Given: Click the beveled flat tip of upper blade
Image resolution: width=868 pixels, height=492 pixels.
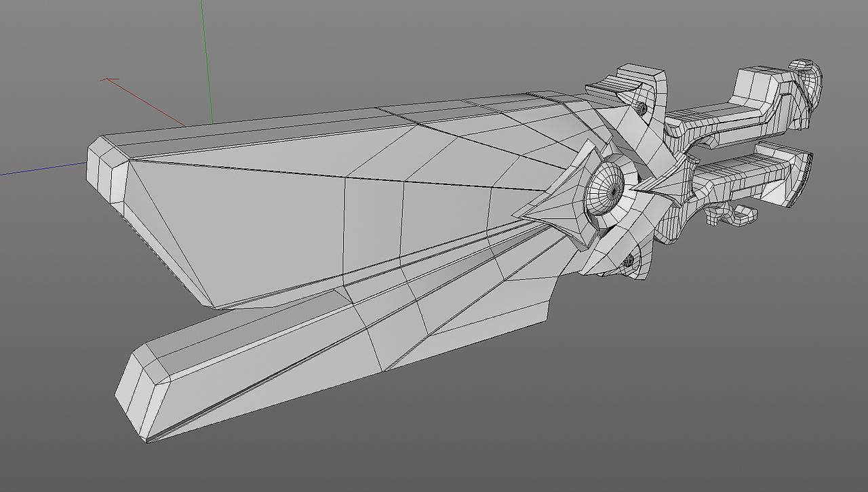Looking at the screenshot, I should point(107,172).
